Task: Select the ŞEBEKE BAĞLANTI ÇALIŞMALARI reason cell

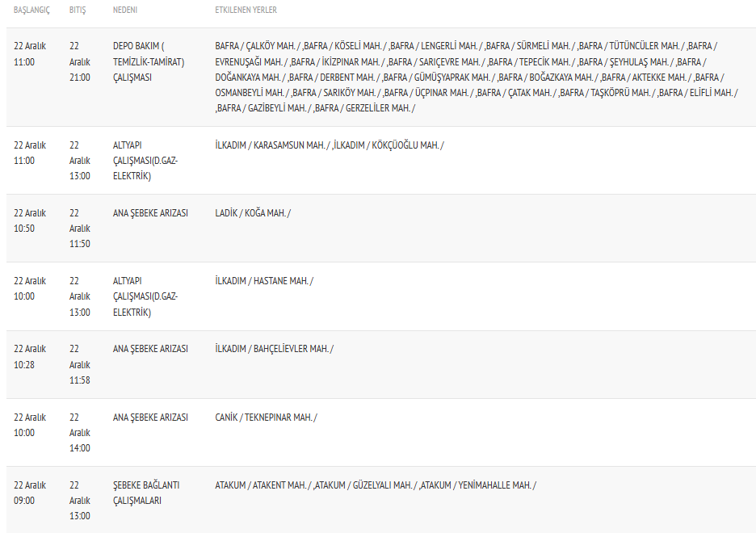Action: tap(146, 493)
